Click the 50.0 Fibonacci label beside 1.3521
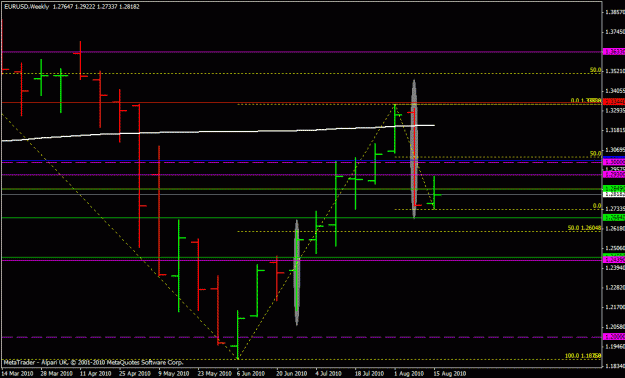The width and height of the screenshot is (625, 378). [x=596, y=70]
